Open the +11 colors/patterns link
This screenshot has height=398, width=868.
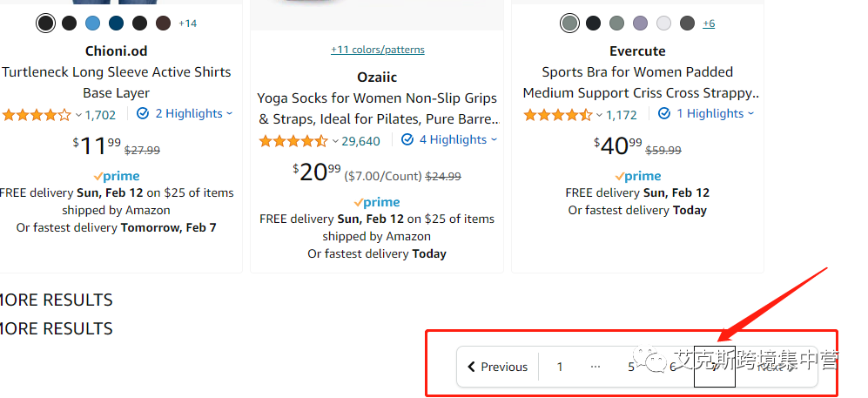click(377, 50)
